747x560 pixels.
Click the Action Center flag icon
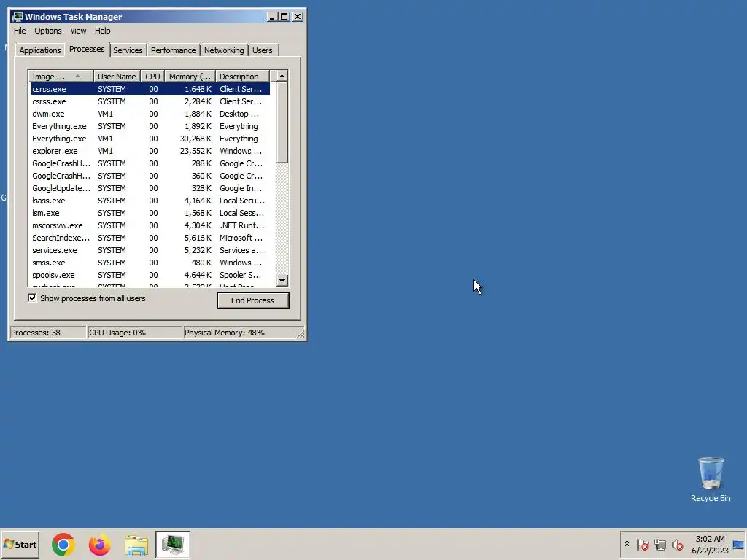click(642, 544)
